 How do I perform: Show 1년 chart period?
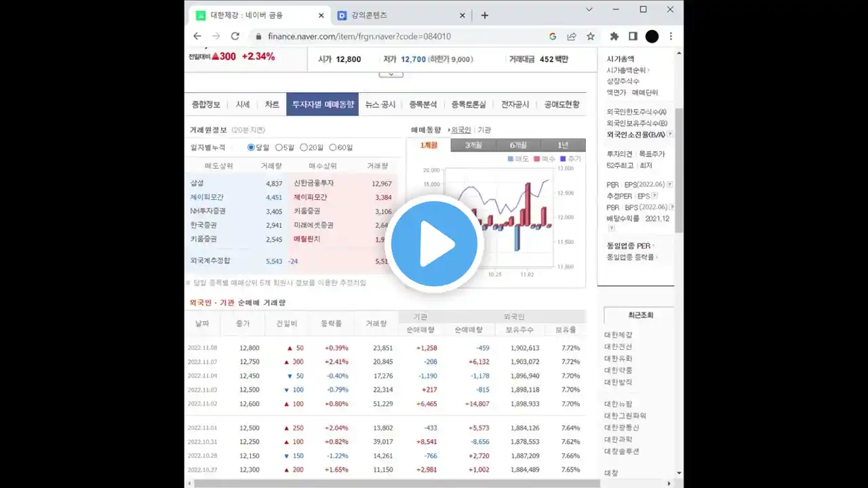point(563,145)
